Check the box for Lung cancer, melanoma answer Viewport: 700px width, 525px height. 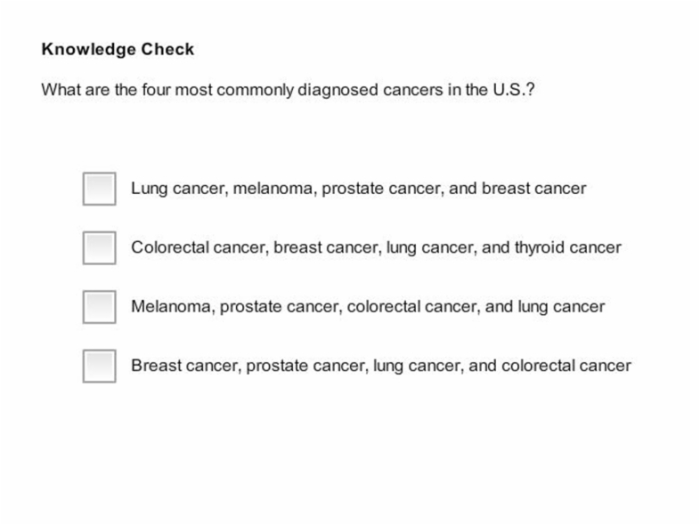point(99,189)
